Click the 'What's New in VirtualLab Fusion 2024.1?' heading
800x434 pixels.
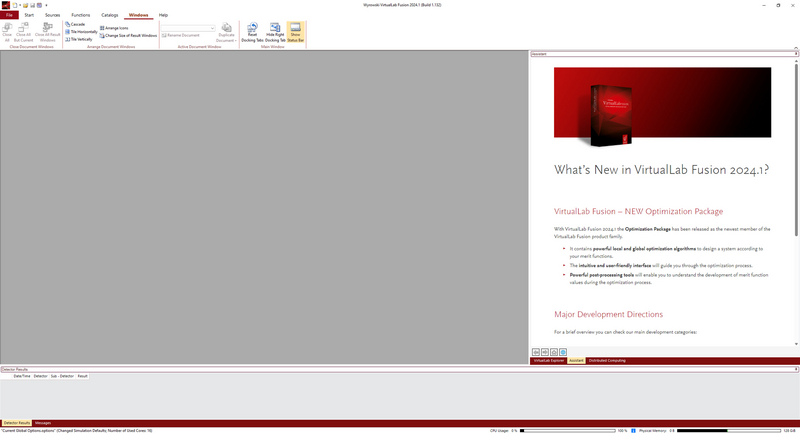661,170
